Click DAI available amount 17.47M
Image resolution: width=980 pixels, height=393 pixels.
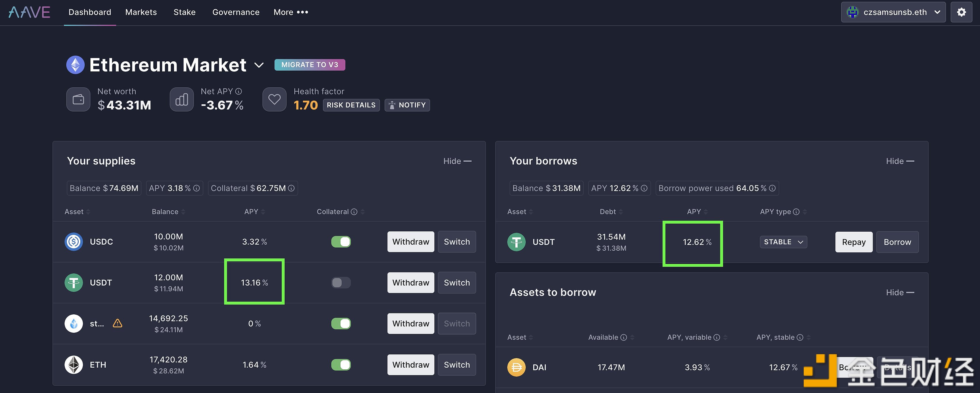[611, 368]
